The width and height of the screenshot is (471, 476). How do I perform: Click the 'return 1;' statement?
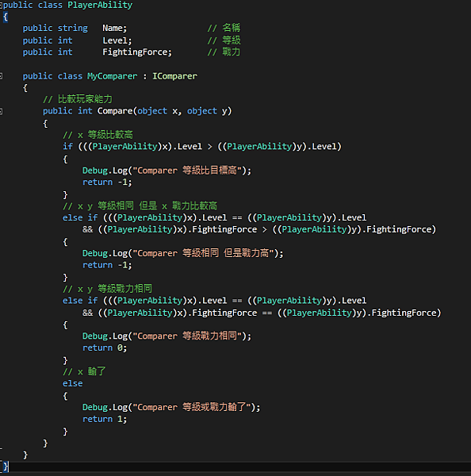[x=105, y=419]
